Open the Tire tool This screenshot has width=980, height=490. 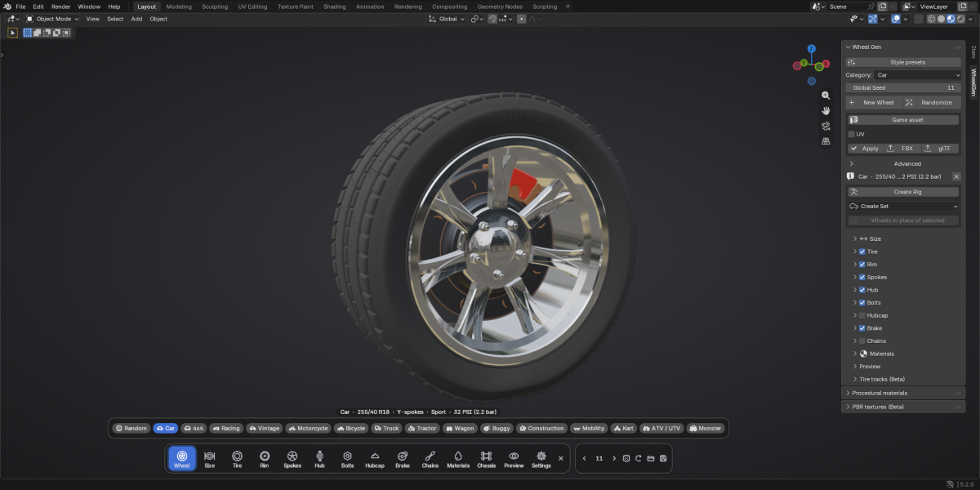click(237, 458)
